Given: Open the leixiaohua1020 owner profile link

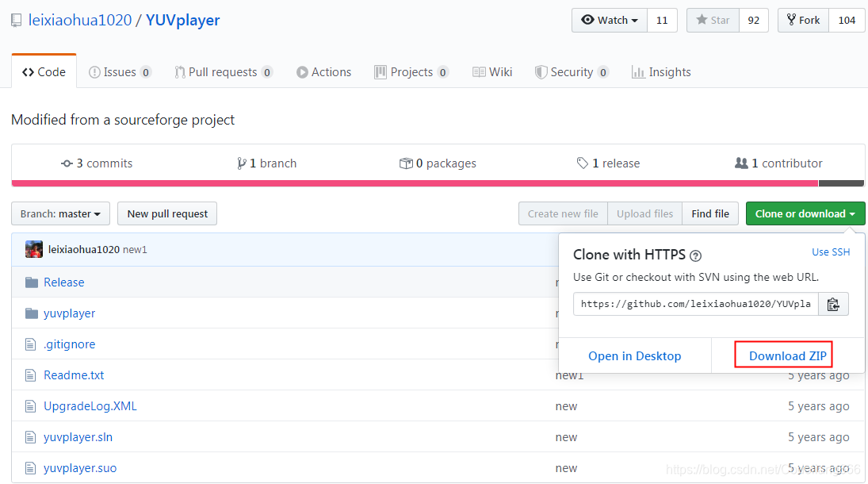Looking at the screenshot, I should 80,20.
